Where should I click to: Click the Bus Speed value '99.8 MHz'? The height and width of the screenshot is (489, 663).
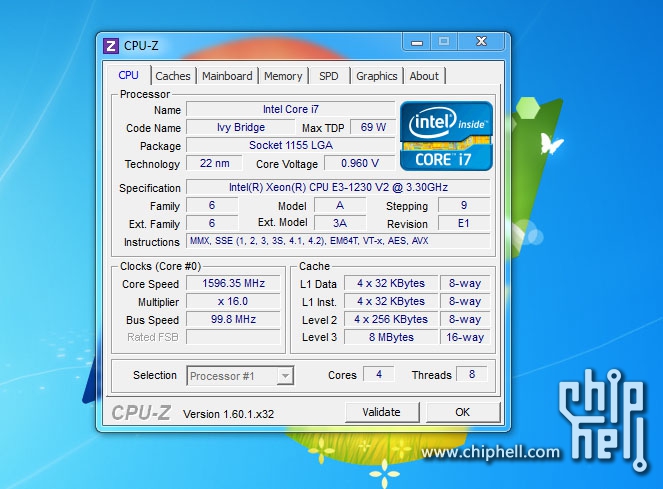tap(233, 319)
